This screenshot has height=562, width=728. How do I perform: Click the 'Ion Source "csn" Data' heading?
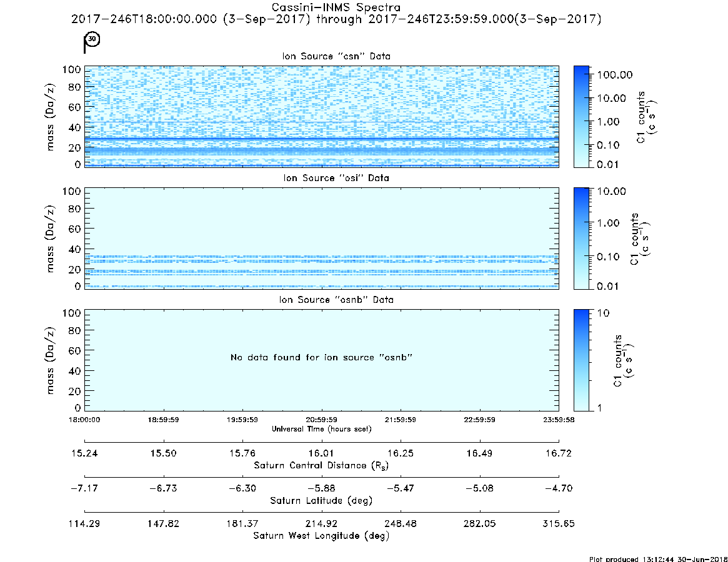click(336, 56)
